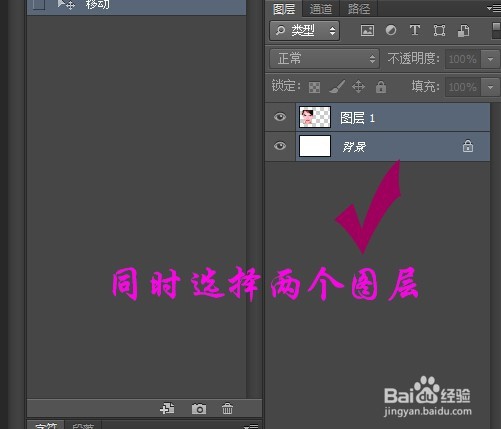Screen dimensions: 501x429
Task: Switch to the 图层 tab
Action: (x=284, y=9)
